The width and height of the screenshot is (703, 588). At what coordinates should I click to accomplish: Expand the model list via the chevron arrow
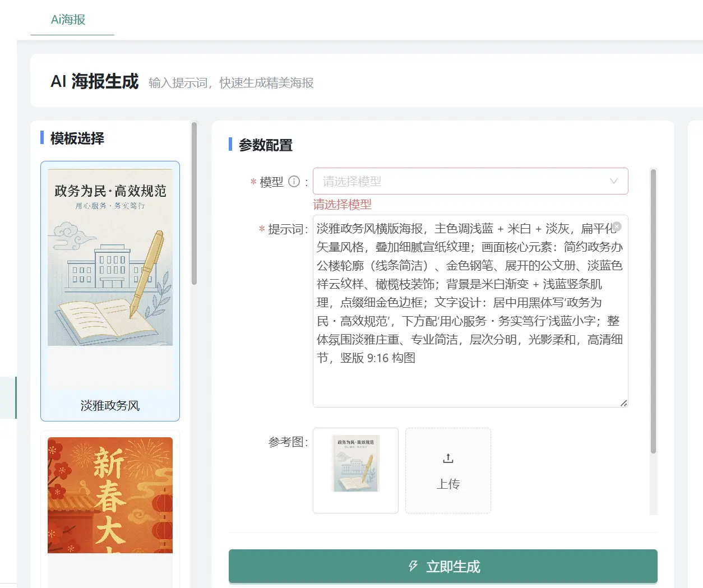point(613,181)
